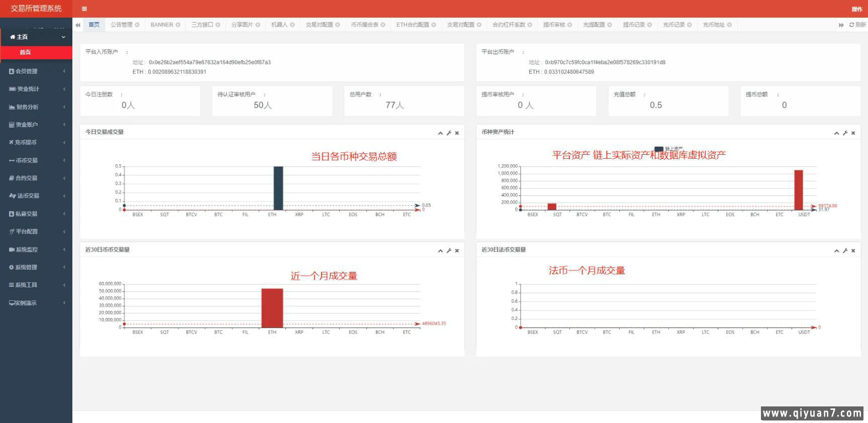Open the 提币审核 tab
This screenshot has width=868, height=423.
[554, 25]
